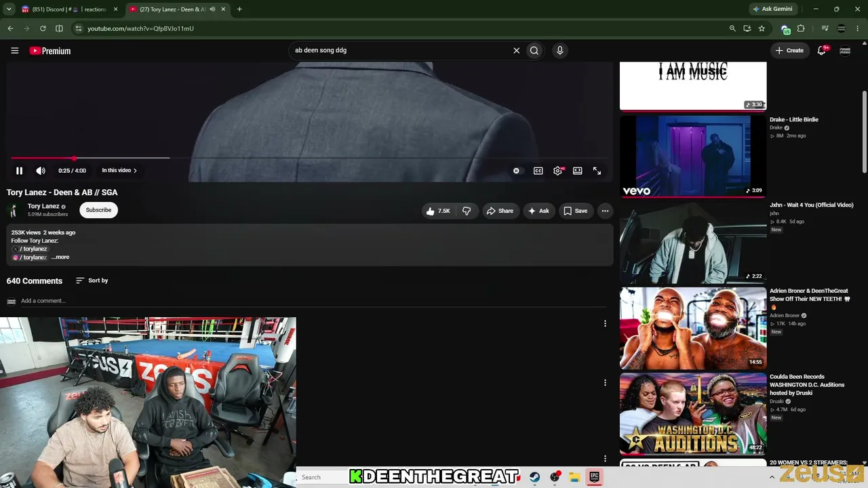Subscribe to Tory Lanez
The image size is (868, 488).
point(98,210)
